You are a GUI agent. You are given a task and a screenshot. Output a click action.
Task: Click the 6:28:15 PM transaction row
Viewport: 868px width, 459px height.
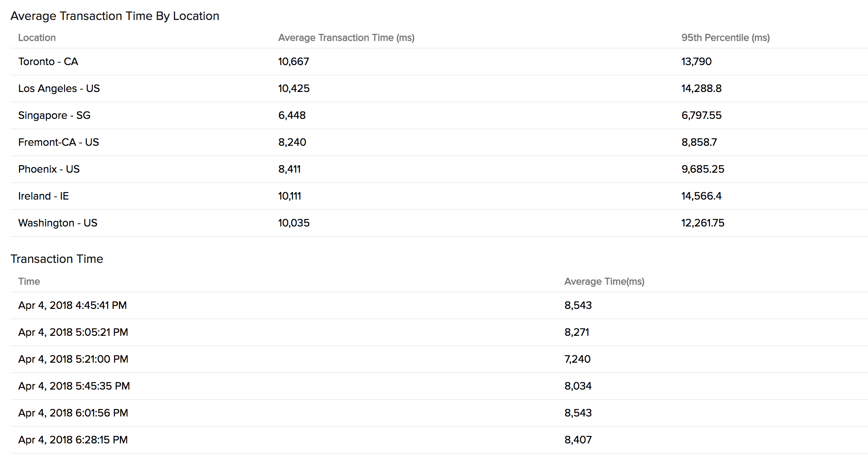73,440
